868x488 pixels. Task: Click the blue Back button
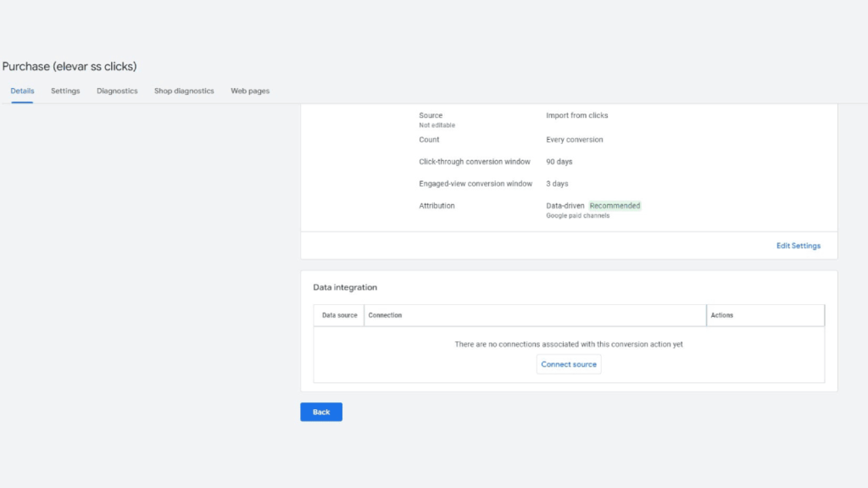pyautogui.click(x=321, y=412)
